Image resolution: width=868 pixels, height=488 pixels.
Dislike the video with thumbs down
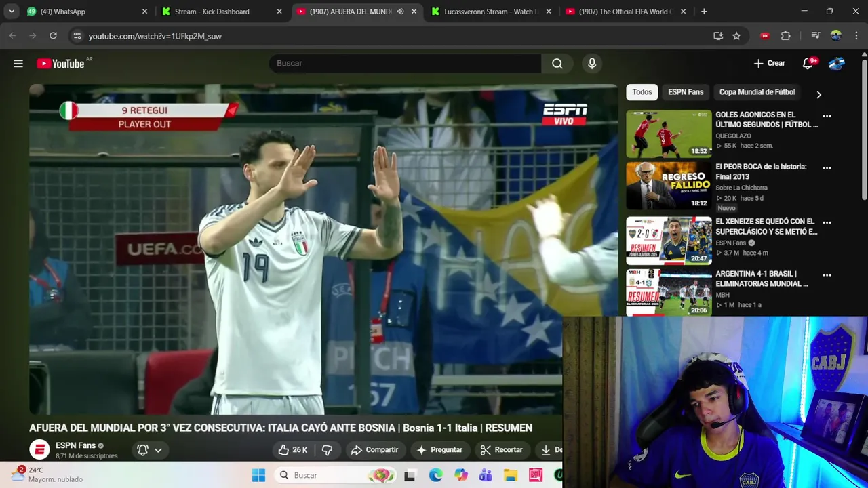[327, 450]
